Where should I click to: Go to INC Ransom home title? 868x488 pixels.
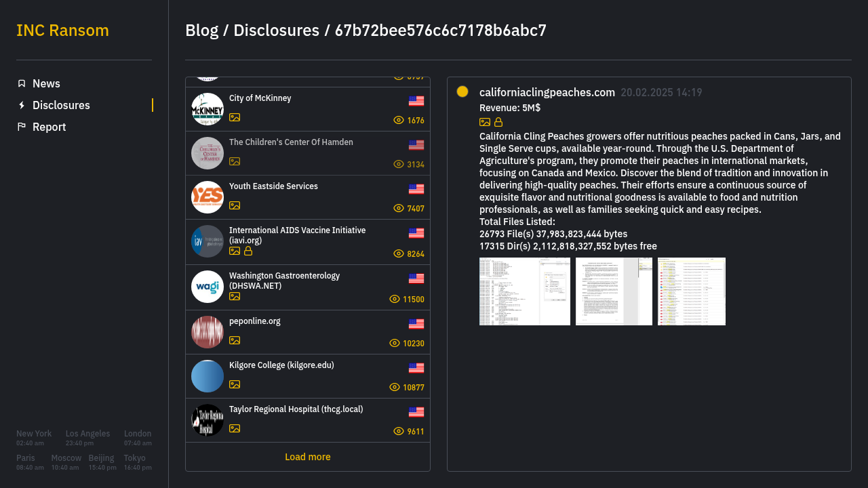62,30
